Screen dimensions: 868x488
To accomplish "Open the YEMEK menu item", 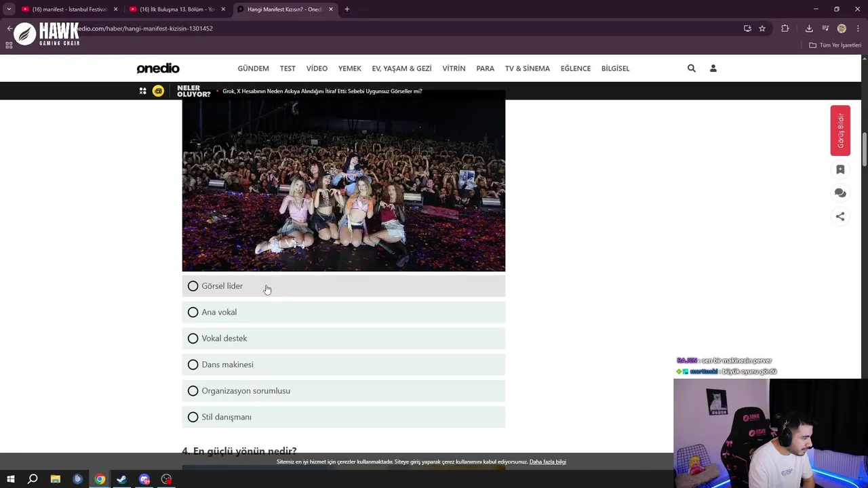I will point(350,68).
